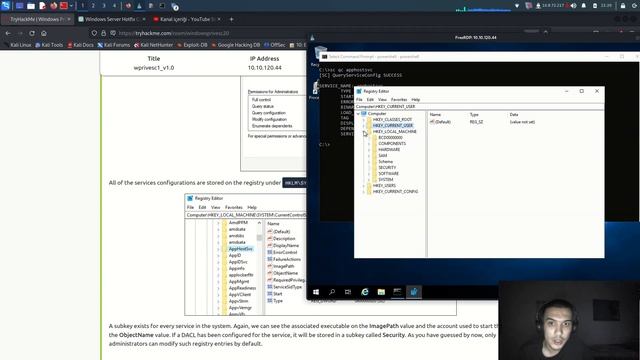Open the OffSec bookmark
This screenshot has height=360, width=640.
point(274,45)
